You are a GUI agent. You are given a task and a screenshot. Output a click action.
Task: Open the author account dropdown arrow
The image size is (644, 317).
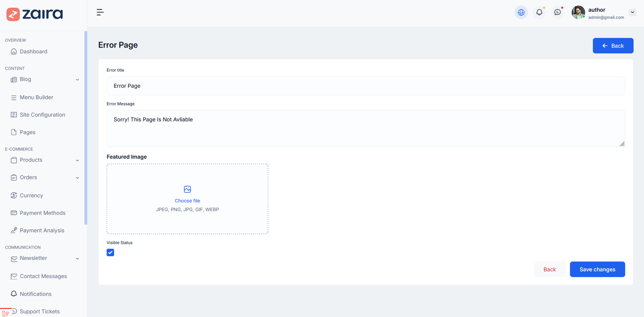[x=632, y=12]
